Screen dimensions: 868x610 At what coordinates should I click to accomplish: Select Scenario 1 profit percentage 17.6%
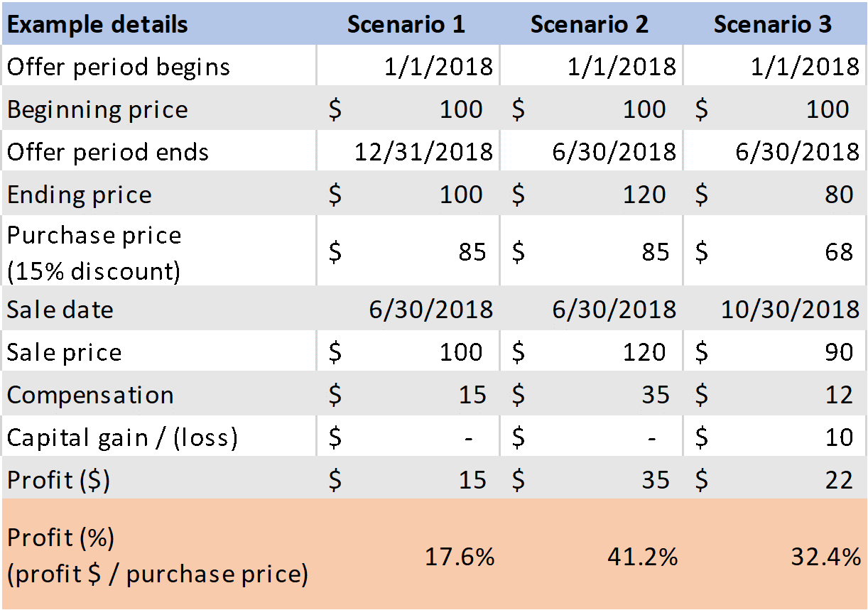(460, 557)
